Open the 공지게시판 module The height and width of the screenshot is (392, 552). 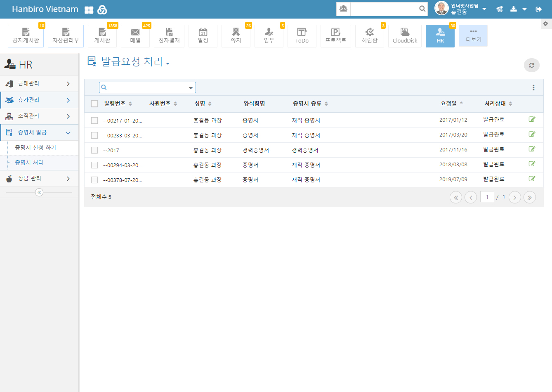click(26, 36)
